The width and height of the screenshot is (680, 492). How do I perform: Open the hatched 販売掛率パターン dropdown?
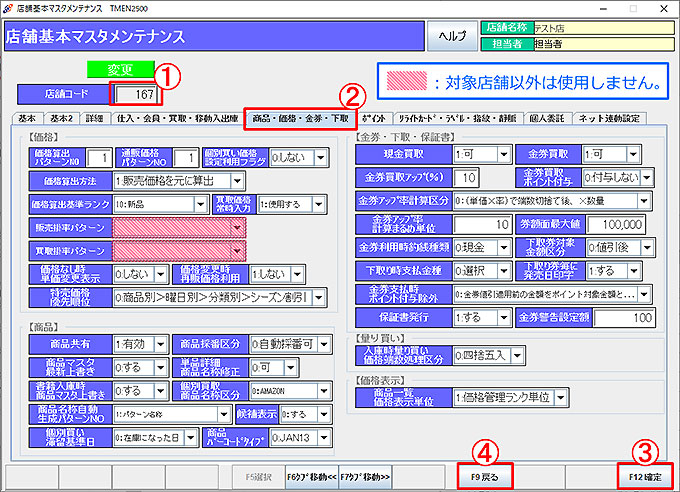click(236, 227)
